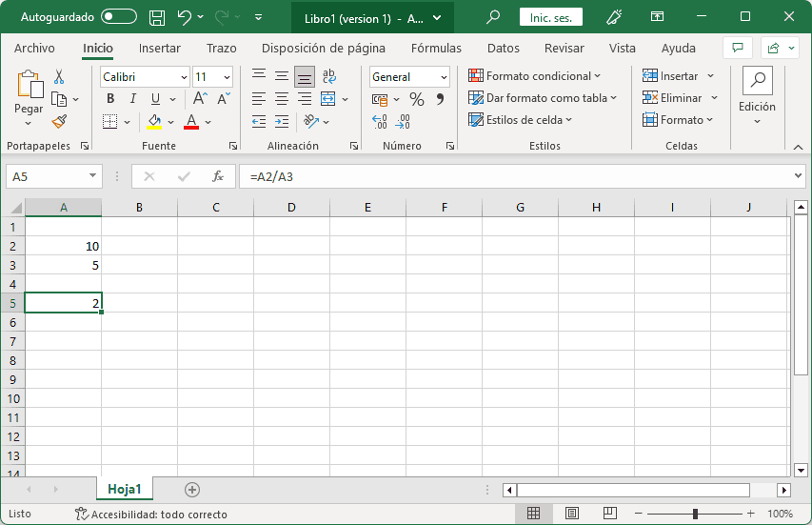
Task: Open the Datos tab
Action: (503, 49)
